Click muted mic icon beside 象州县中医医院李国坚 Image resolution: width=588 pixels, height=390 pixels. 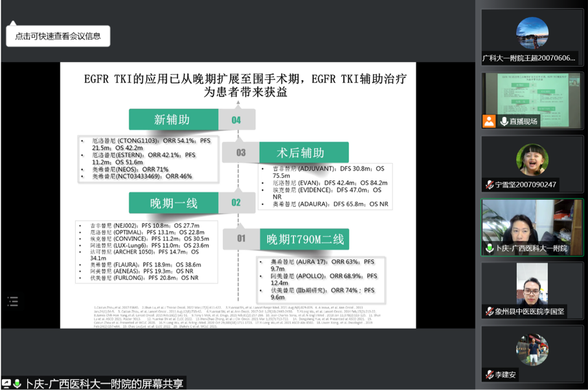490,312
